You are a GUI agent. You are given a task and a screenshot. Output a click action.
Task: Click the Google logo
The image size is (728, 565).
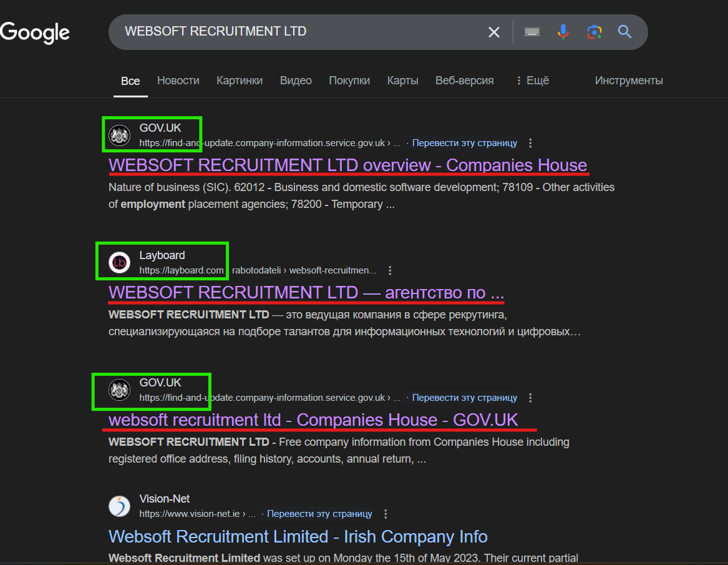point(35,32)
